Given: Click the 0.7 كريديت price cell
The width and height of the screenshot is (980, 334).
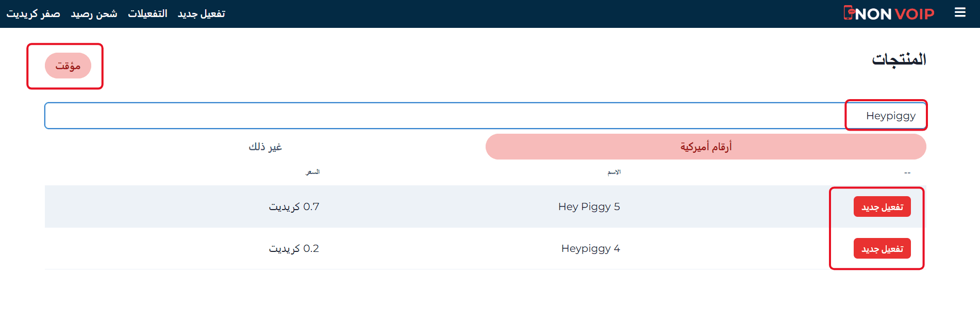Looking at the screenshot, I should point(294,206).
